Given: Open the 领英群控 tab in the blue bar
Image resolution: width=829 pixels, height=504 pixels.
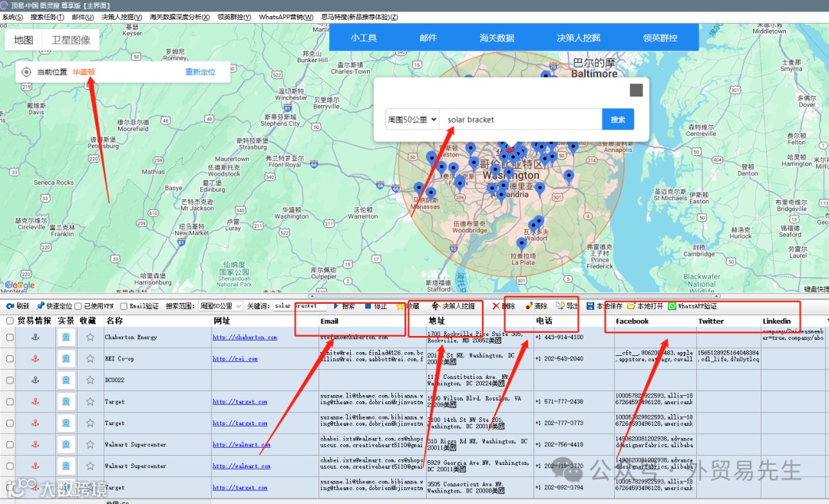Looking at the screenshot, I should click(x=660, y=38).
